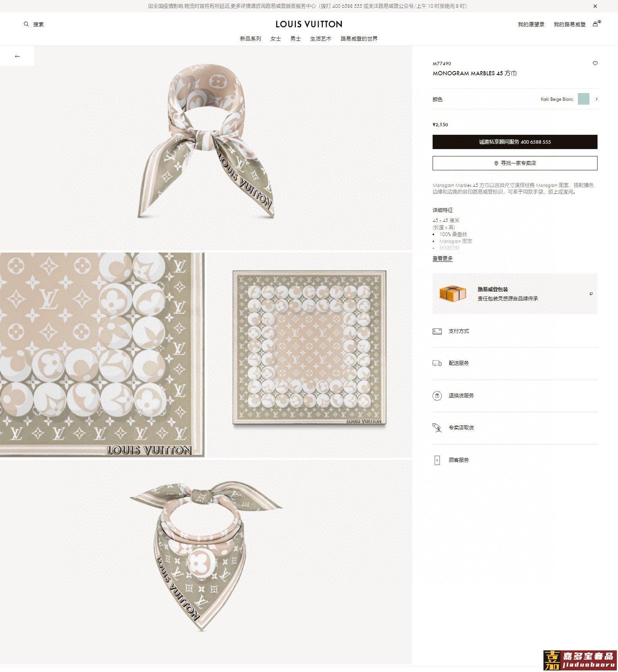Open 我的愿望录 wishlist link

tap(531, 24)
